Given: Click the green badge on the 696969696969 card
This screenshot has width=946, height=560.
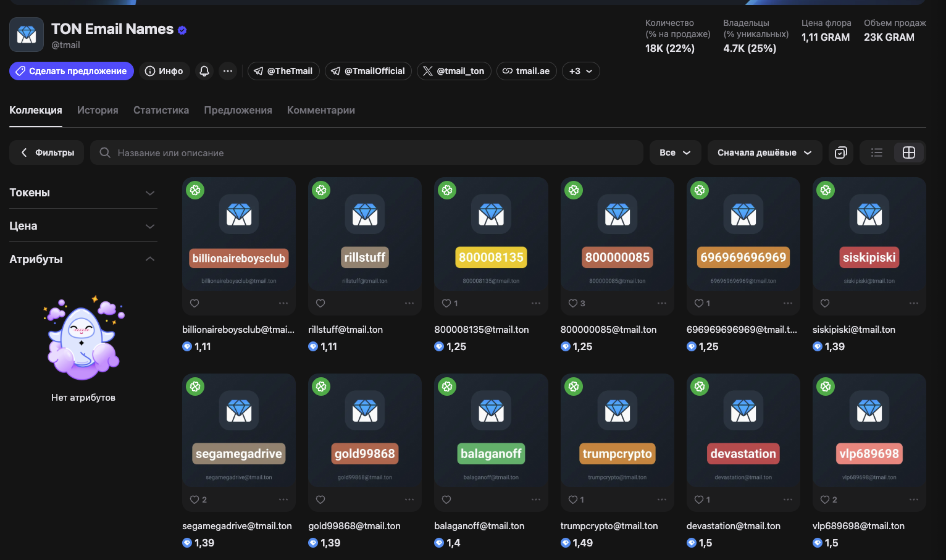Looking at the screenshot, I should coord(700,190).
